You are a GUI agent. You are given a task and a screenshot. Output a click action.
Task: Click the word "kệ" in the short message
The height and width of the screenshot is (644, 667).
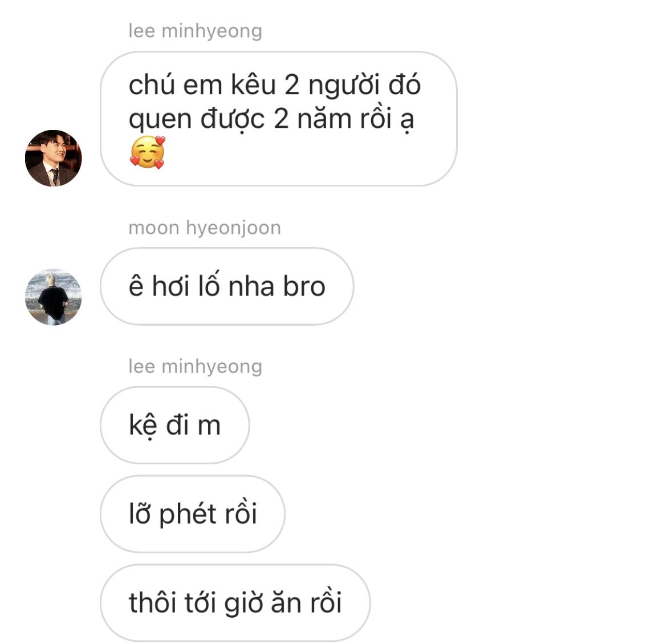pyautogui.click(x=143, y=425)
